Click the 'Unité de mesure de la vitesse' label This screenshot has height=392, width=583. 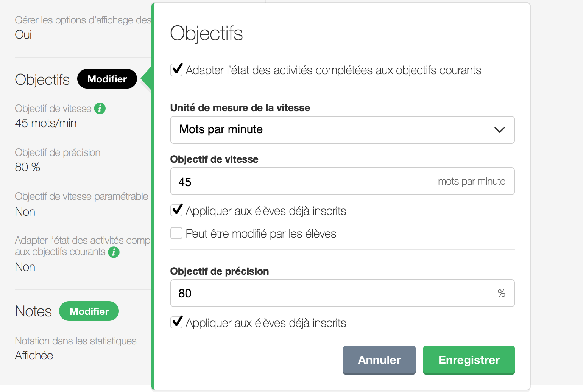coord(240,108)
